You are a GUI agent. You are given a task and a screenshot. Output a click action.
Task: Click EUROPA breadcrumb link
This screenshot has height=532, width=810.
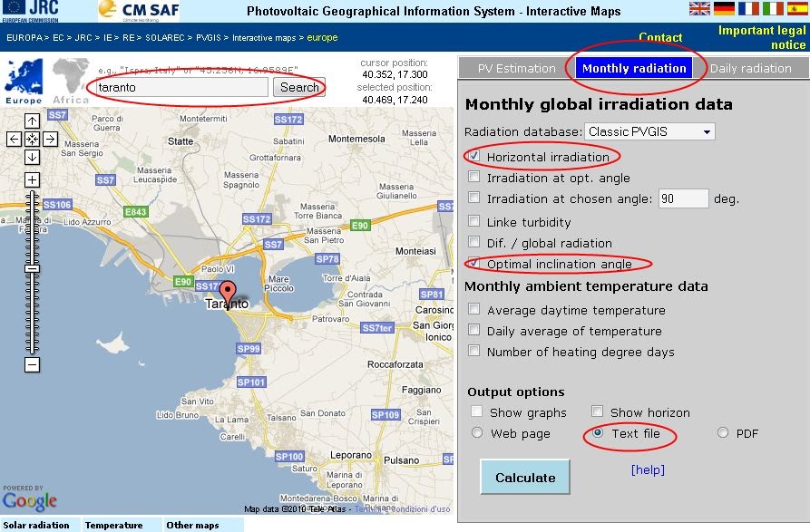(24, 38)
